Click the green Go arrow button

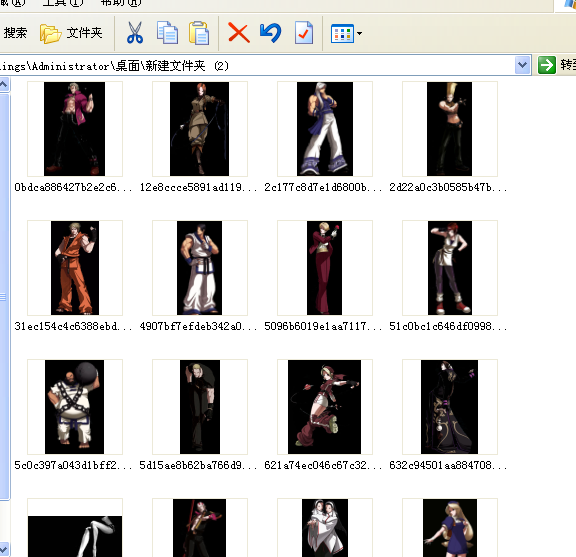tap(547, 65)
